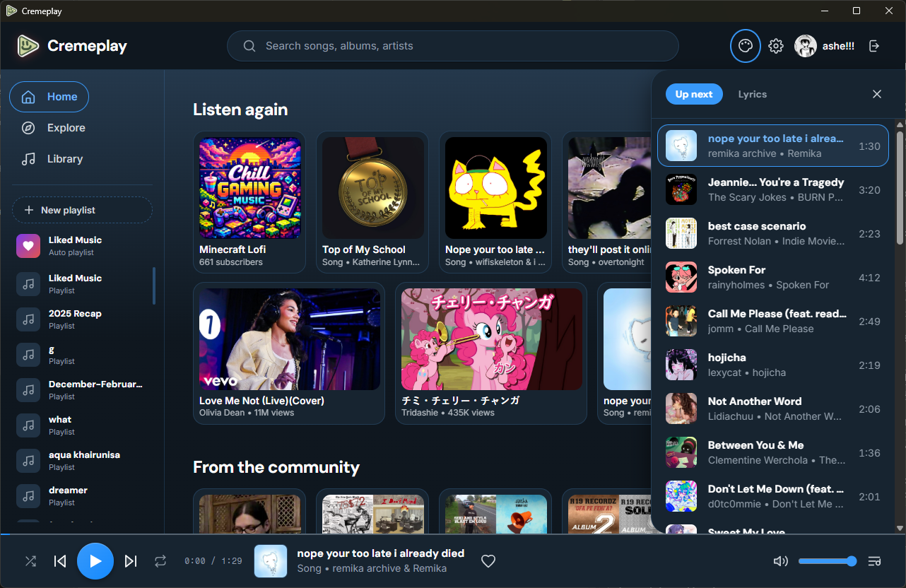The height and width of the screenshot is (588, 906).
Task: Click the sign out icon
Action: tap(874, 46)
